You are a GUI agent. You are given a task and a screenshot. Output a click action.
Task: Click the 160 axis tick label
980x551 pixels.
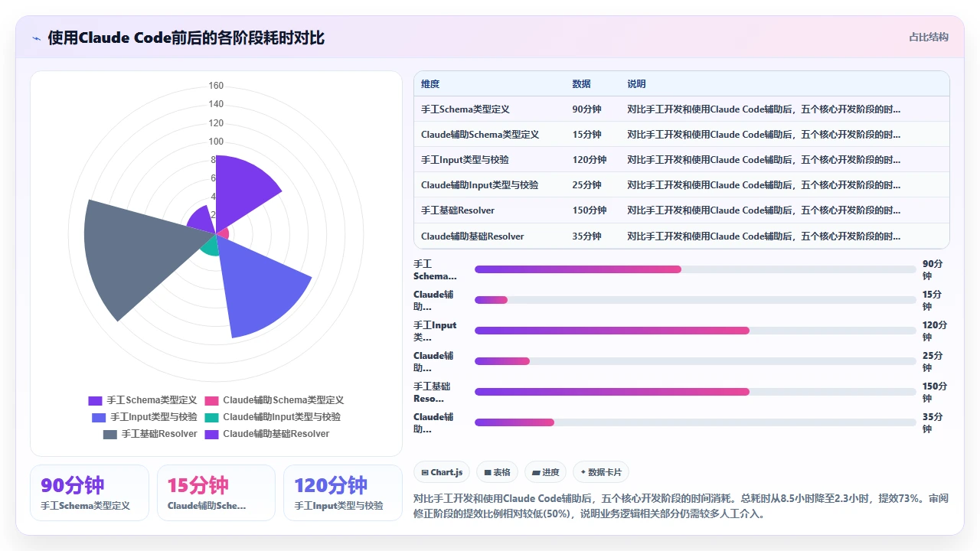coord(216,86)
